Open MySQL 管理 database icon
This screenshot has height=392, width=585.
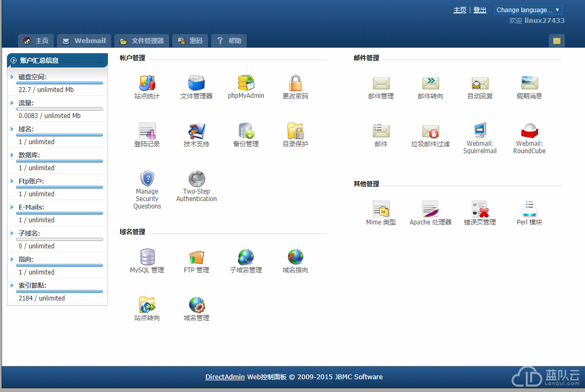pos(147,257)
